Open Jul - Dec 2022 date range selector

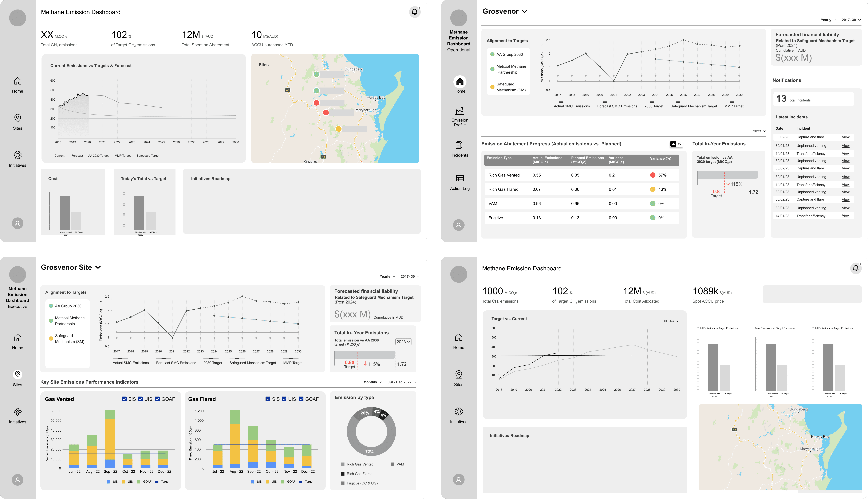pyautogui.click(x=402, y=382)
